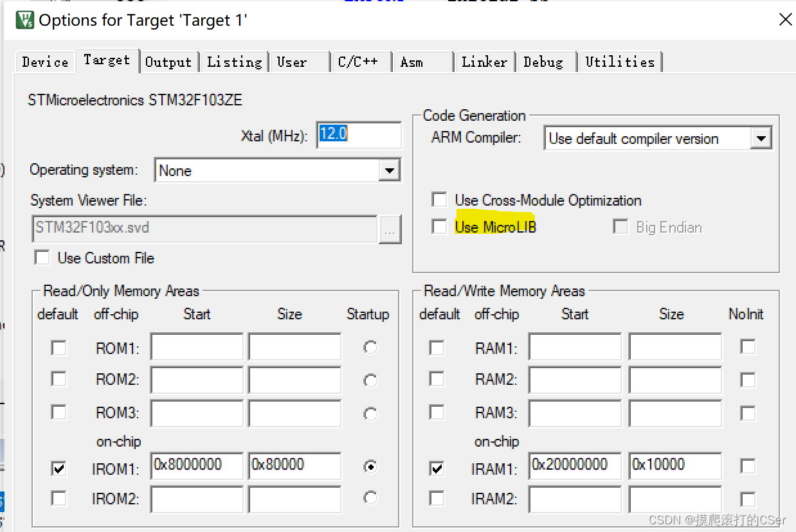796x532 pixels.
Task: Select the Target tab
Action: (107, 60)
